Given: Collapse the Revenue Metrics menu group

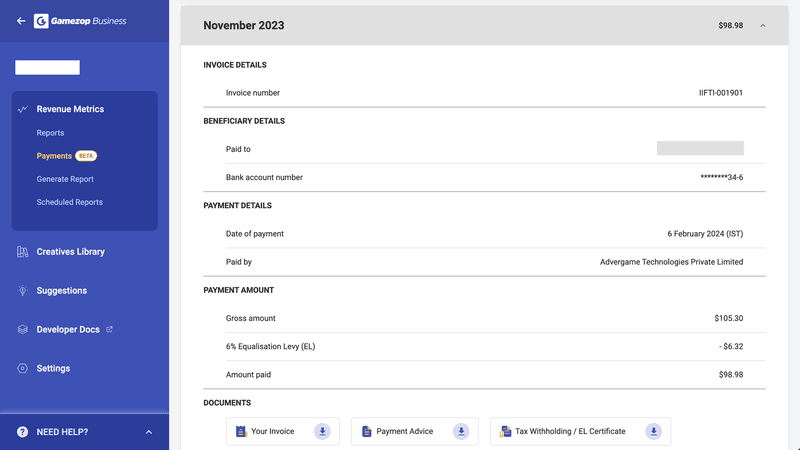Looking at the screenshot, I should click(x=70, y=109).
